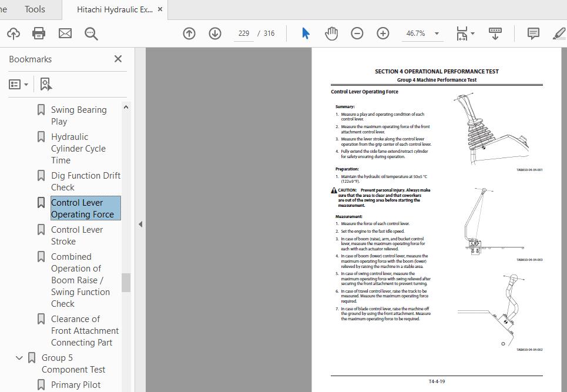Close the Hitachi Hydraulic document tab
The image size is (567, 392).
pyautogui.click(x=160, y=9)
